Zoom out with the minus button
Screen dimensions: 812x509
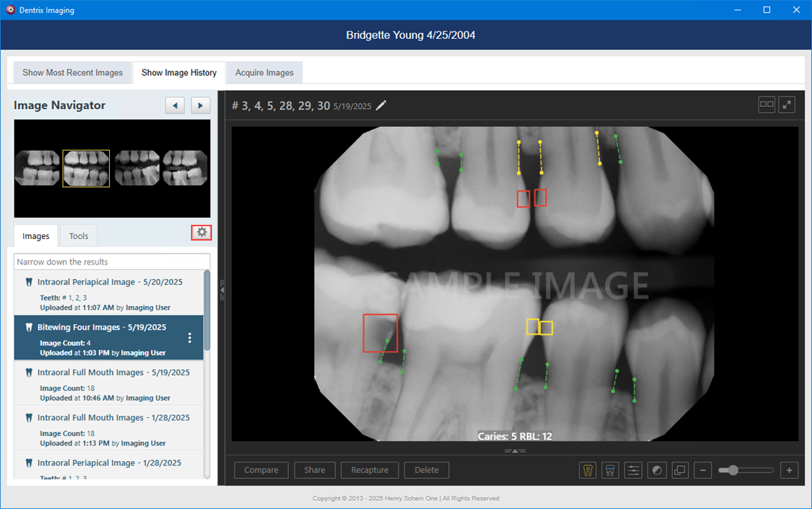(x=703, y=470)
